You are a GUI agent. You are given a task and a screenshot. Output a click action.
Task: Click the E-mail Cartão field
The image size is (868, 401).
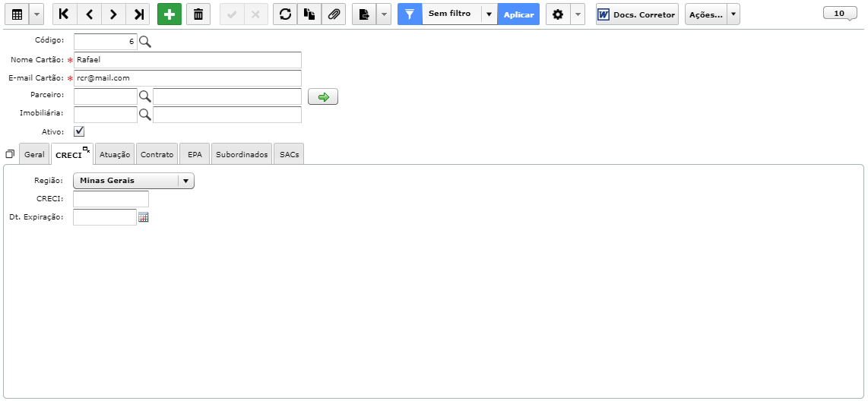pyautogui.click(x=188, y=78)
